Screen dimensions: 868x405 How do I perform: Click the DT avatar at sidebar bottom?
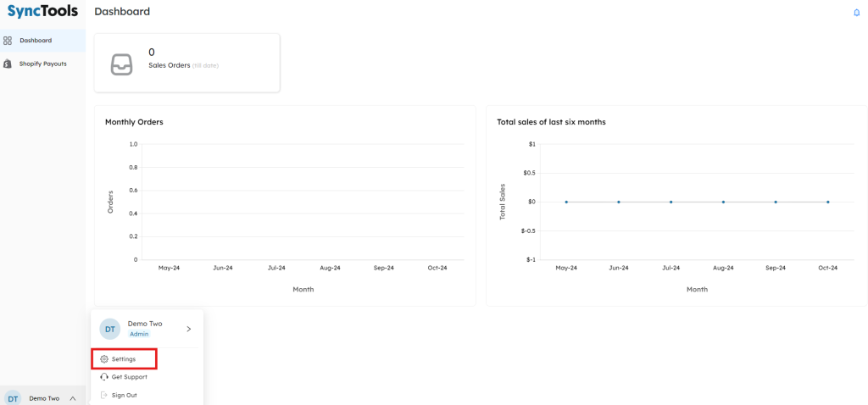point(13,398)
